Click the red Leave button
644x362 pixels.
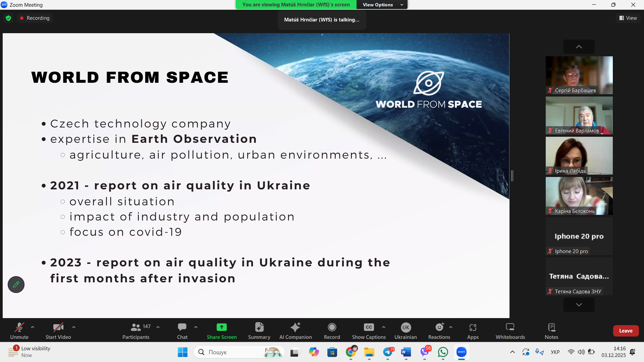coord(626,331)
